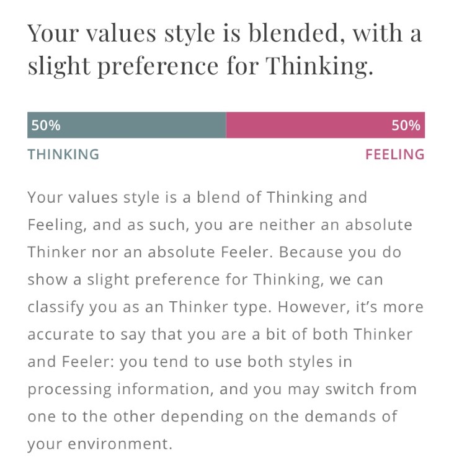Click the heading line "Your values style is blended"
The image size is (454, 476).
coord(224,33)
